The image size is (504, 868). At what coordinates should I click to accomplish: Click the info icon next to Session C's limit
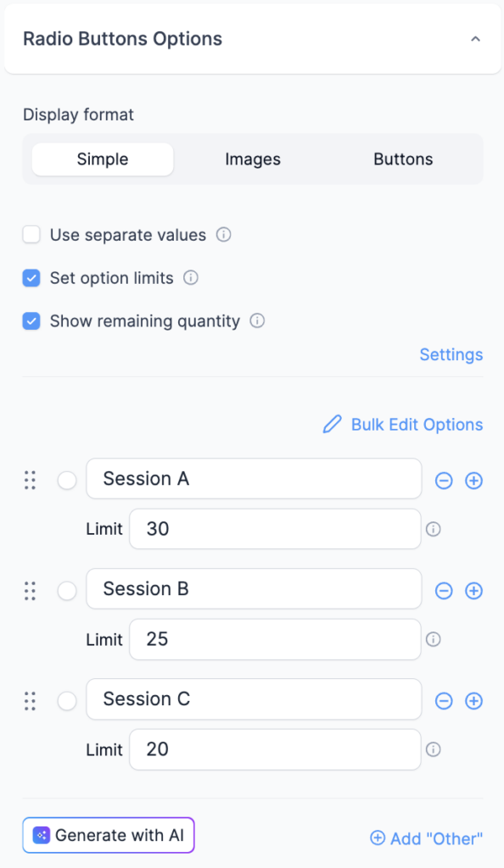tap(433, 749)
